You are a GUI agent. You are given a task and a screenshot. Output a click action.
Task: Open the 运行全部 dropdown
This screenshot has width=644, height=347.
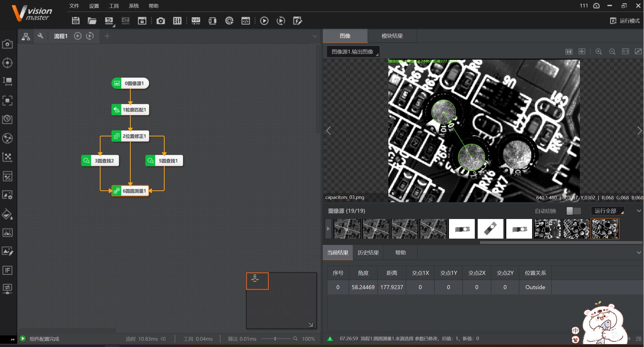click(x=608, y=211)
